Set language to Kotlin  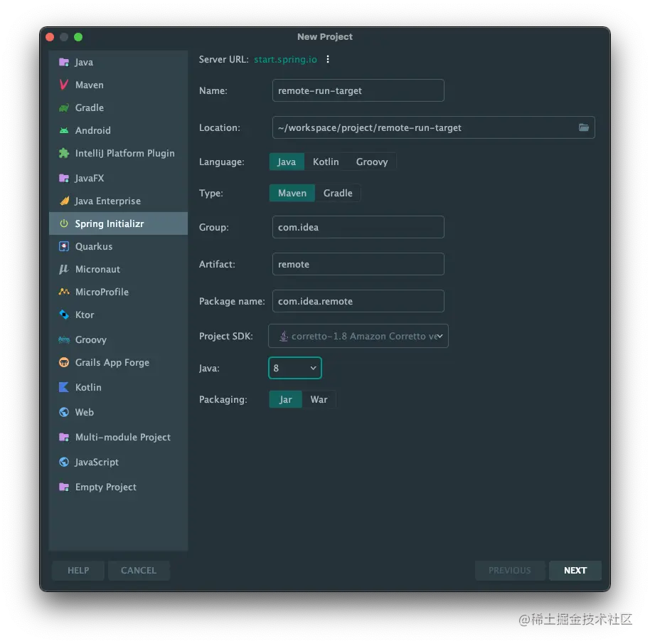(326, 162)
